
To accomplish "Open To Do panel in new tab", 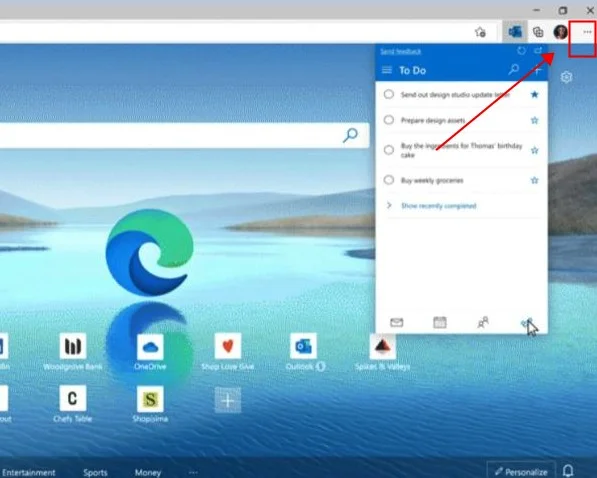I will click(x=538, y=50).
